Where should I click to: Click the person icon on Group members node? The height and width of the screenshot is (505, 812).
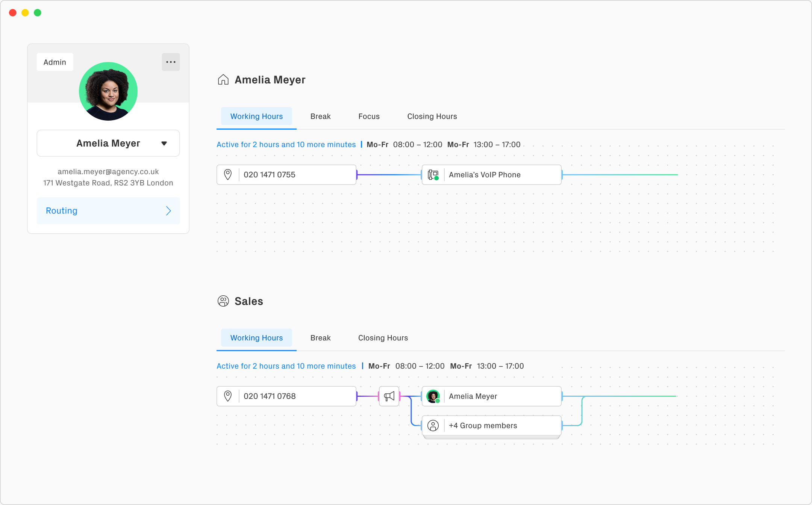pyautogui.click(x=433, y=425)
